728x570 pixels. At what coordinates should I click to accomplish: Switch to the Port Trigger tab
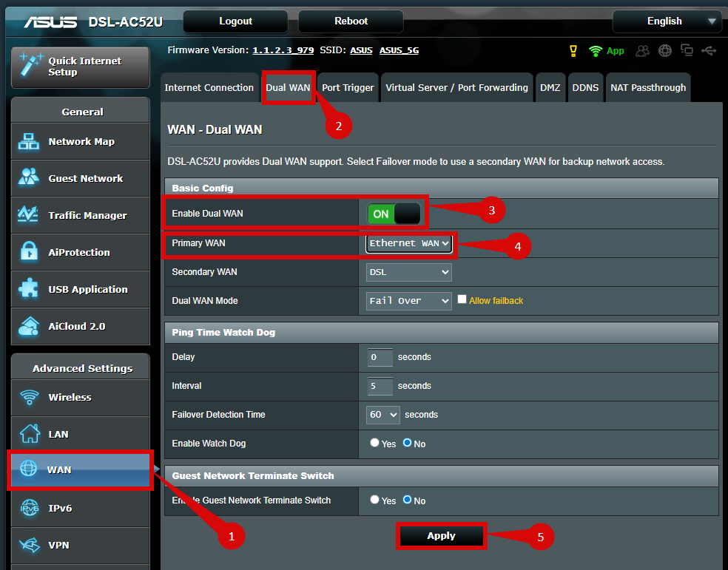(348, 88)
